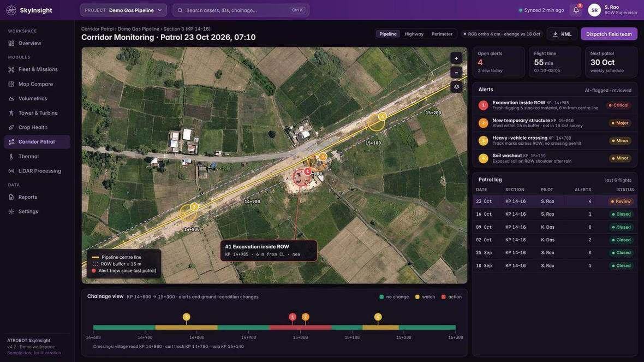
Task: Focus the search assets input field
Action: [x=241, y=10]
